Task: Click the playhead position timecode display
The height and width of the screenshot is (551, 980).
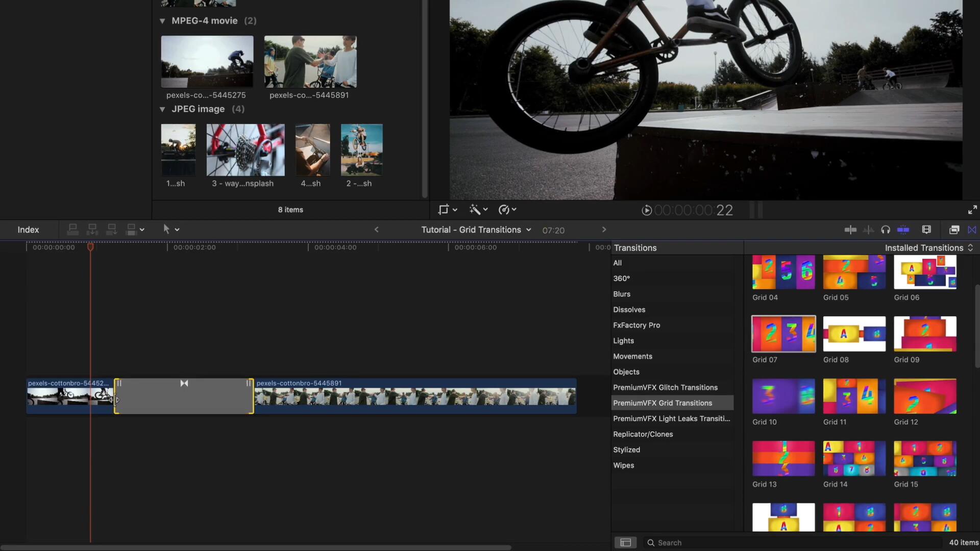Action: pyautogui.click(x=693, y=210)
